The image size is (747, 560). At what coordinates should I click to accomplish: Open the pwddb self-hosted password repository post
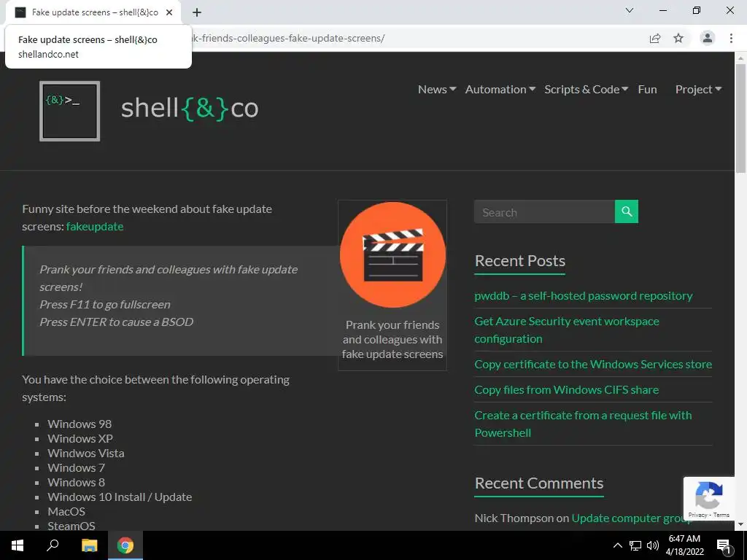click(x=583, y=296)
